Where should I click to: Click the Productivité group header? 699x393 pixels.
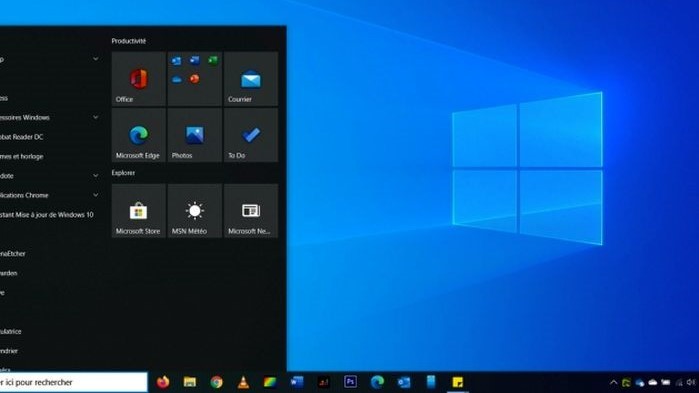pos(129,41)
